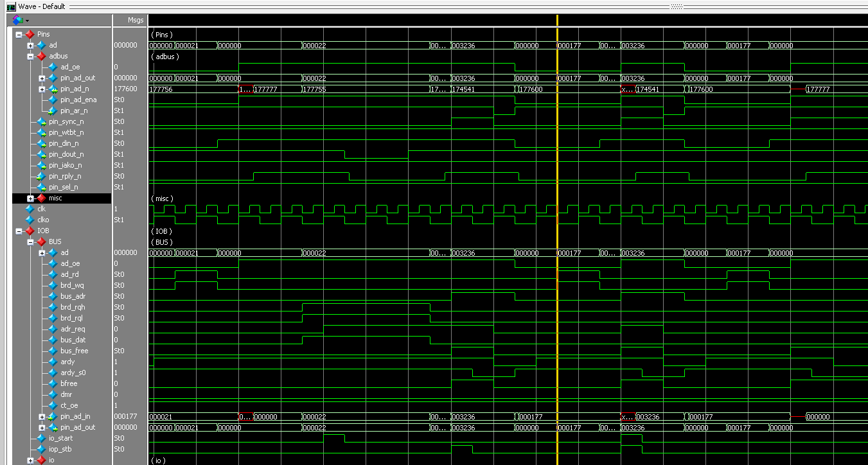Expand the pin_ad_in bus signal
This screenshot has width=868, height=465.
(42, 417)
